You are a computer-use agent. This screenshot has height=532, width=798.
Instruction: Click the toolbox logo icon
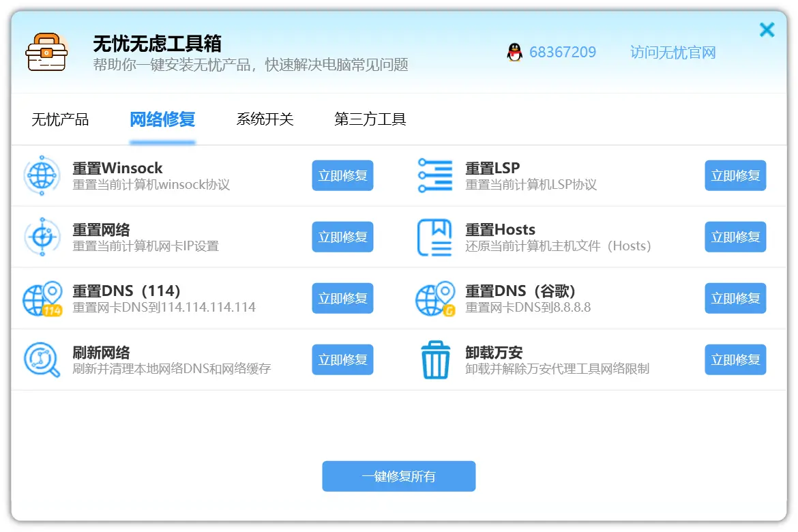click(46, 53)
